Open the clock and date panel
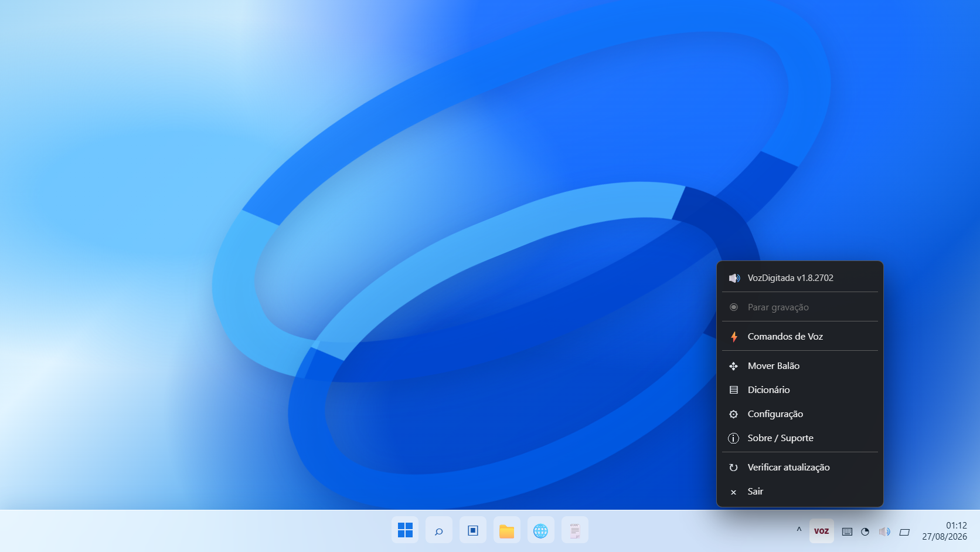The width and height of the screenshot is (980, 552). coord(944,531)
